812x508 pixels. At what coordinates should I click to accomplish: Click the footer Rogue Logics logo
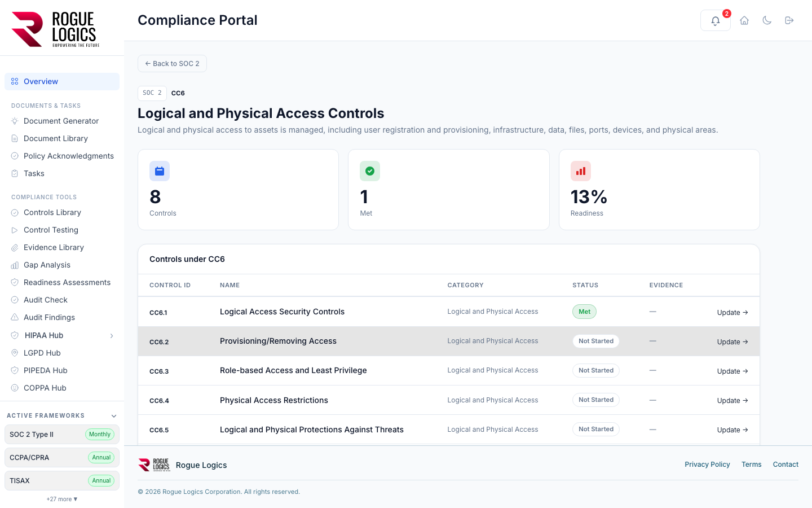pos(154,465)
